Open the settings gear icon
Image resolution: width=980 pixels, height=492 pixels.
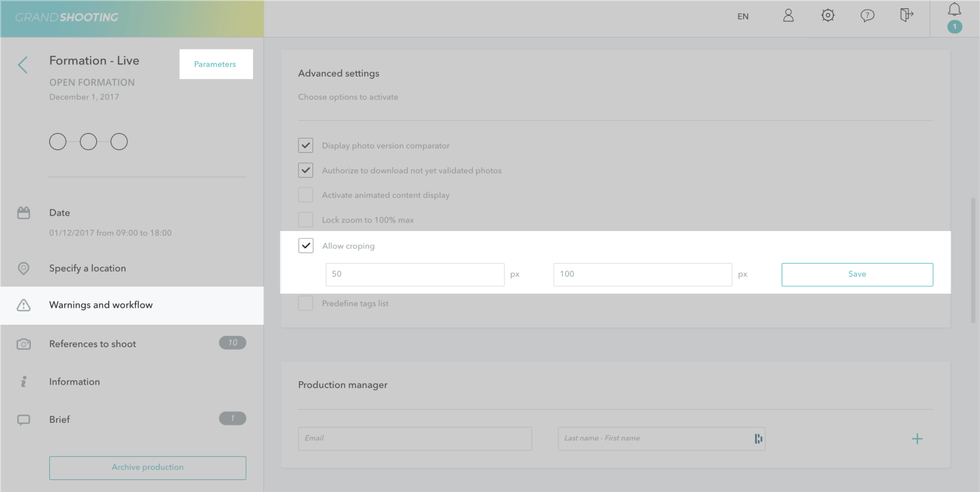click(828, 15)
